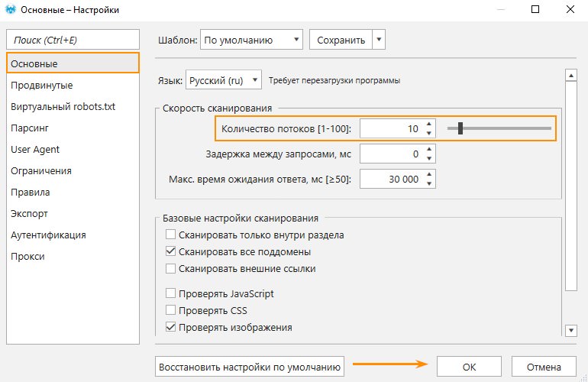Click the vertical scrollbar thumb

[570, 186]
